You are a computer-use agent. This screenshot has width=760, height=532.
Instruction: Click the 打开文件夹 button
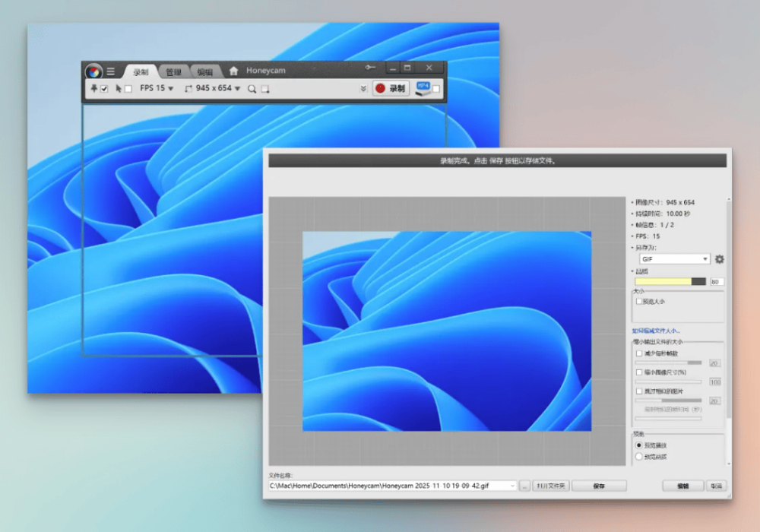point(551,486)
